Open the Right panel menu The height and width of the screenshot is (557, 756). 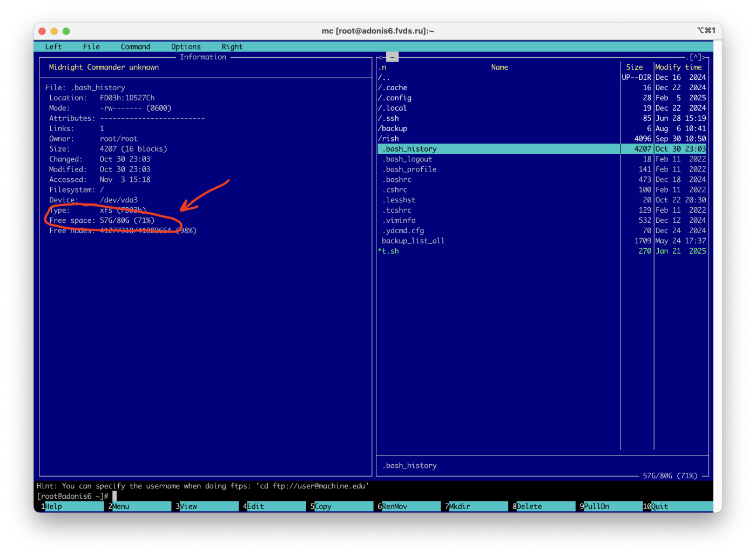coord(232,47)
